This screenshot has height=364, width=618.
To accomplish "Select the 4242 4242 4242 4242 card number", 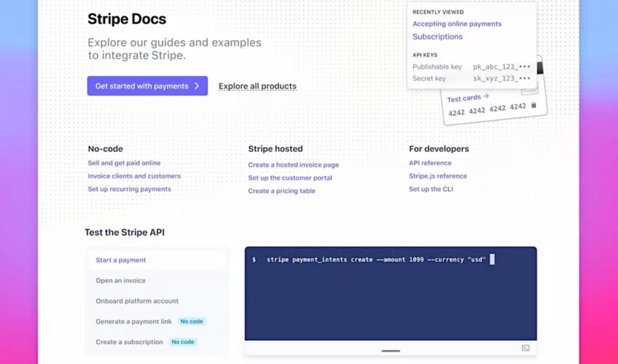I will pos(487,110).
